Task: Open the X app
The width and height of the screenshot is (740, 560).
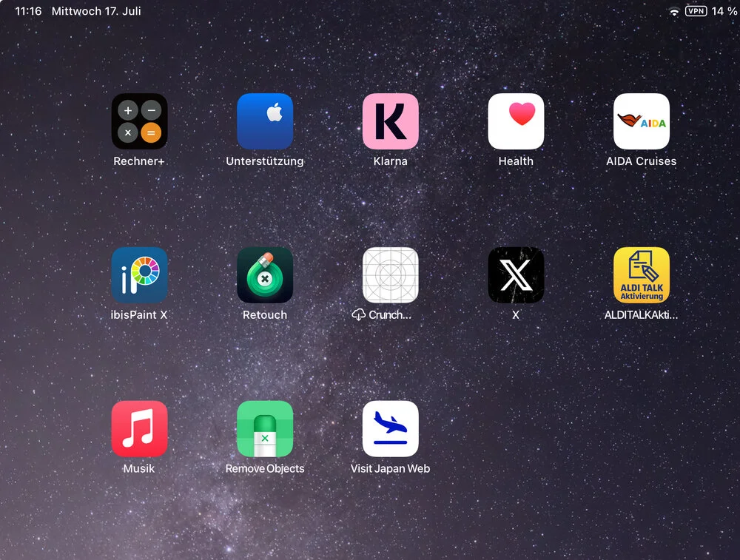Action: coord(516,275)
